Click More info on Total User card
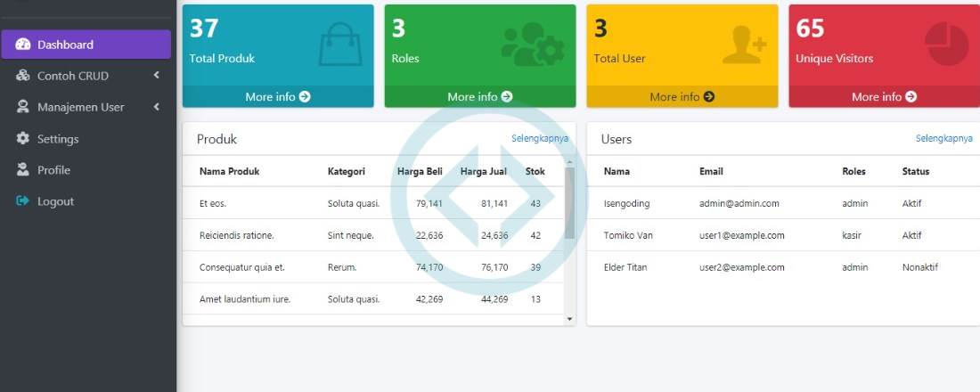The width and height of the screenshot is (980, 392). 682,96
